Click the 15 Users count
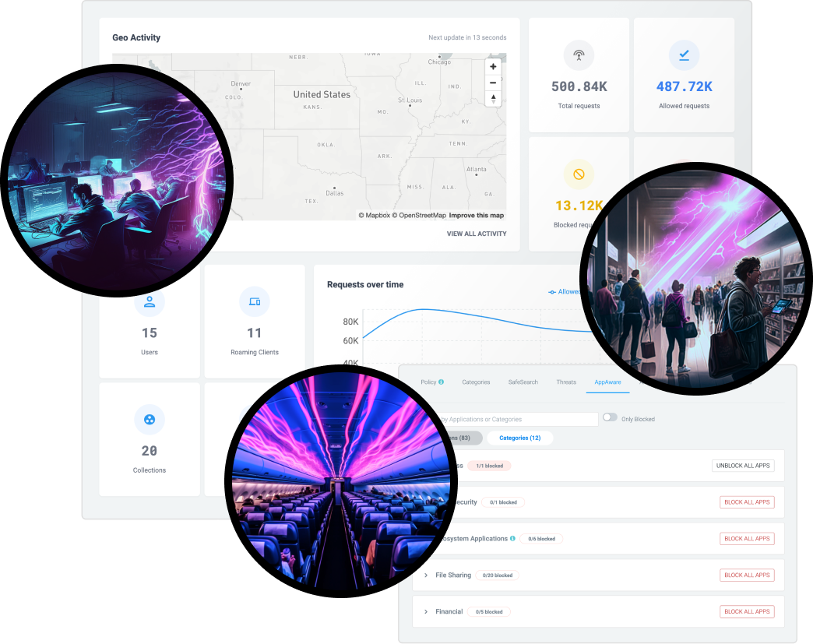The width and height of the screenshot is (813, 644). click(150, 333)
